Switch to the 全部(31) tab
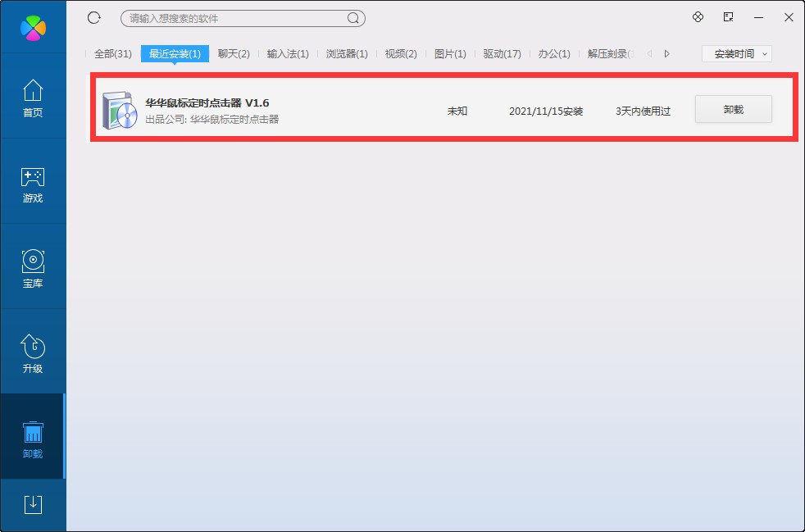Viewport: 805px width, 532px height. (x=111, y=53)
